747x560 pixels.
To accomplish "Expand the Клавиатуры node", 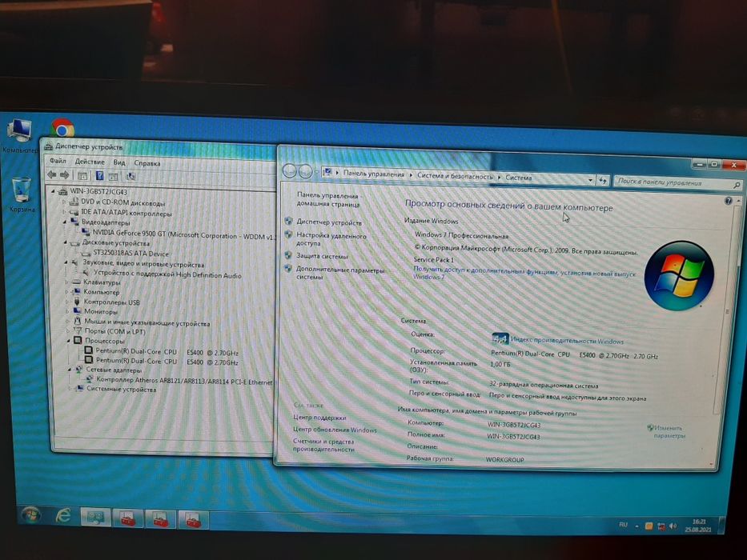I will (x=66, y=282).
